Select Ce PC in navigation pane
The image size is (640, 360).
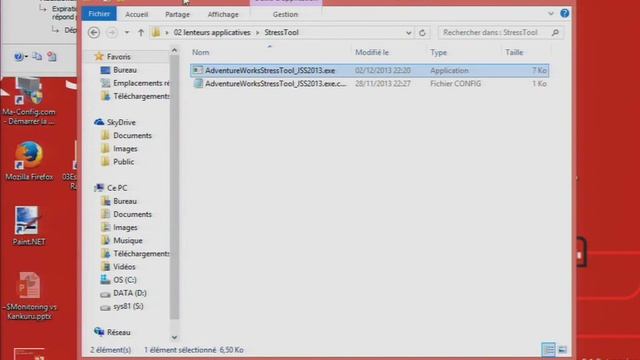point(117,188)
